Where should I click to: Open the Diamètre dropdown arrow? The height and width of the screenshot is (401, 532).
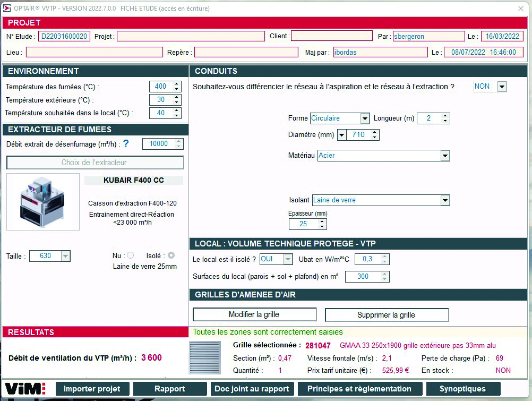[x=342, y=135]
